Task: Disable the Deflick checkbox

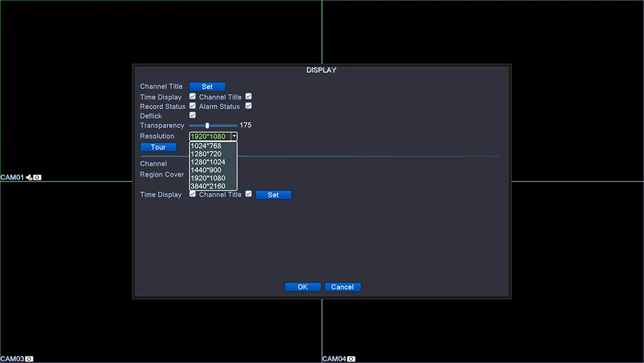Action: [x=192, y=115]
